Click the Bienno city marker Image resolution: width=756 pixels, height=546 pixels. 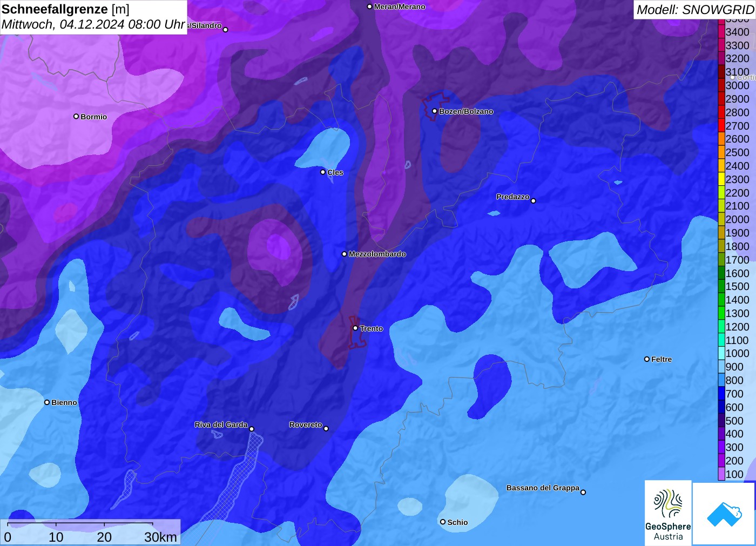click(x=47, y=402)
